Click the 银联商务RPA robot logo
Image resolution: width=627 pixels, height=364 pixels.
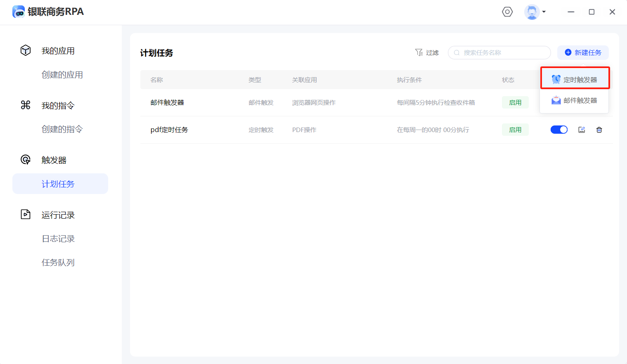pyautogui.click(x=19, y=12)
